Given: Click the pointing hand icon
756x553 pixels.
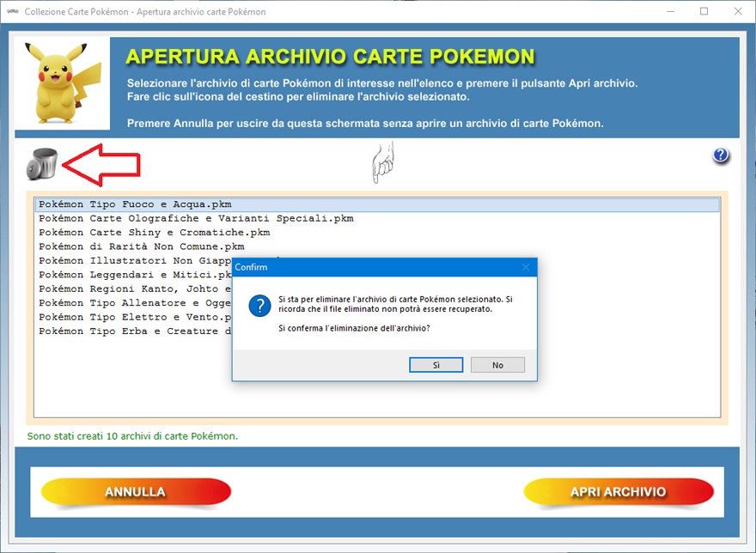Looking at the screenshot, I should pyautogui.click(x=382, y=162).
